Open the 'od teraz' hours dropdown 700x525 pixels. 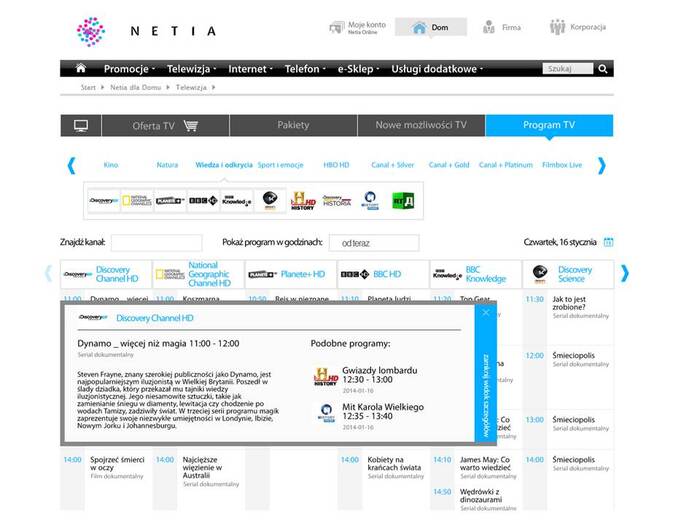click(x=374, y=243)
